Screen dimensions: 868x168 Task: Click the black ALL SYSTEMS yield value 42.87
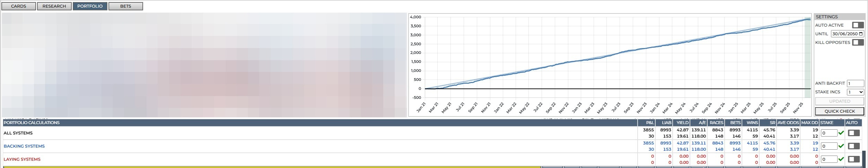[683, 130]
